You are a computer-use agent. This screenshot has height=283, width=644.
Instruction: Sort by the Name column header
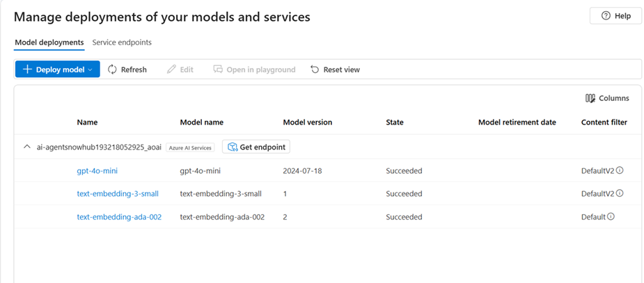pyautogui.click(x=87, y=122)
